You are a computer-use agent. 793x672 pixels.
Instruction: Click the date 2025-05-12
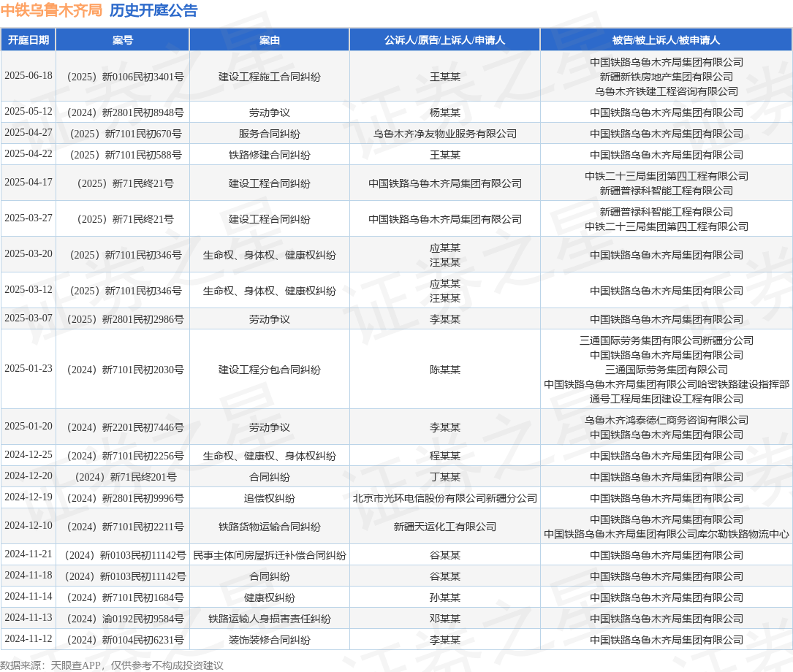pyautogui.click(x=29, y=111)
